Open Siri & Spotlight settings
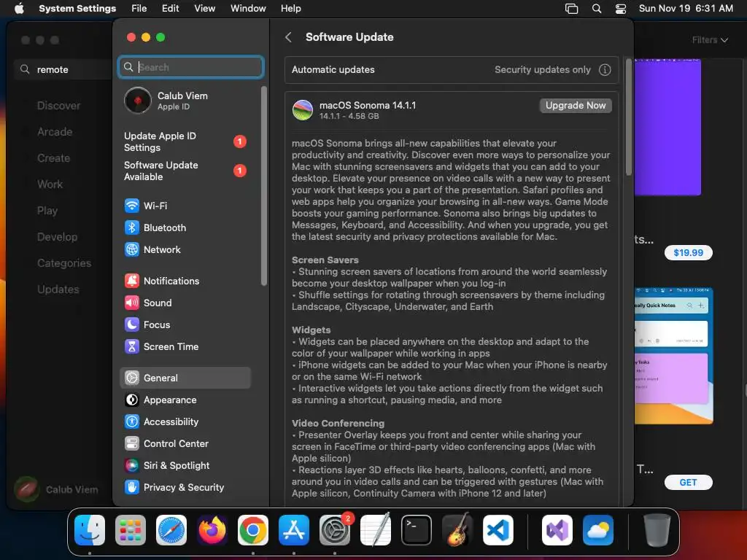The image size is (747, 560). pos(185,466)
